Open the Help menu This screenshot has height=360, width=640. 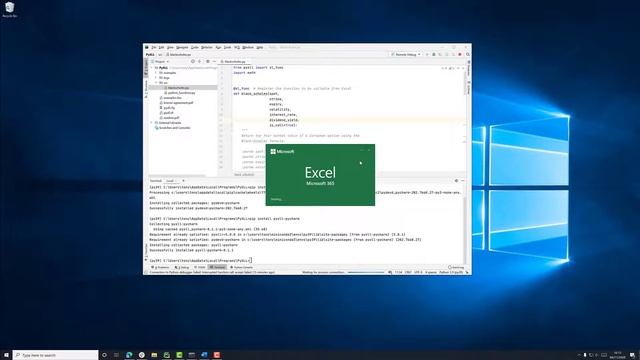260,48
